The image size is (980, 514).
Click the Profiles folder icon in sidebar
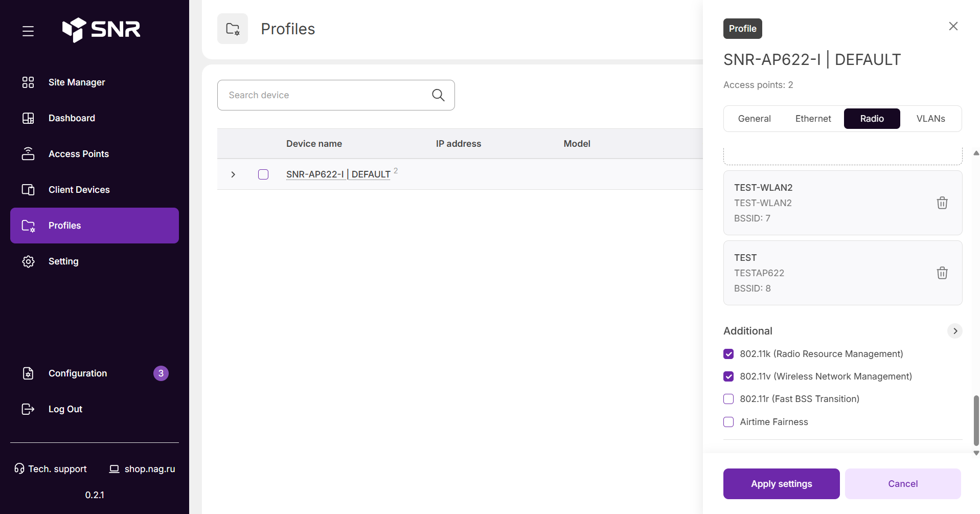click(x=28, y=226)
